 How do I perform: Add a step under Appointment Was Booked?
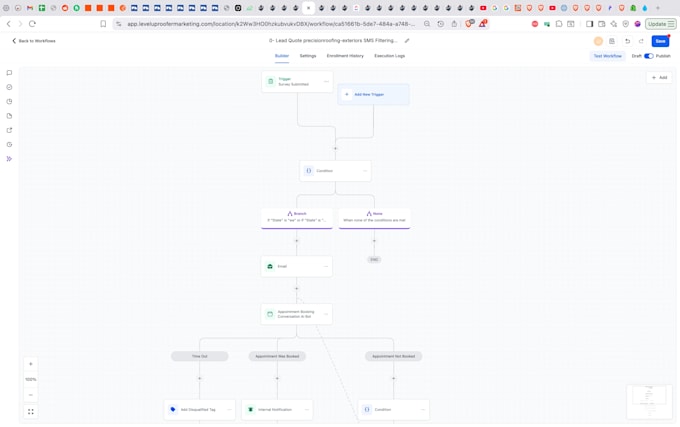[277, 378]
